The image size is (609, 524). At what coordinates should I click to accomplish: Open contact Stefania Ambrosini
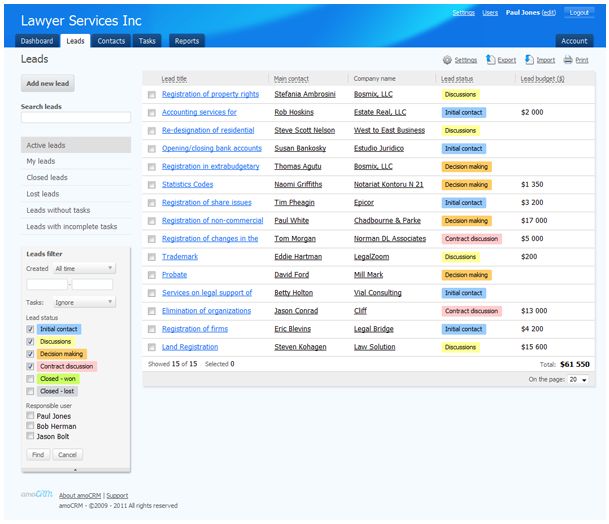(x=305, y=94)
